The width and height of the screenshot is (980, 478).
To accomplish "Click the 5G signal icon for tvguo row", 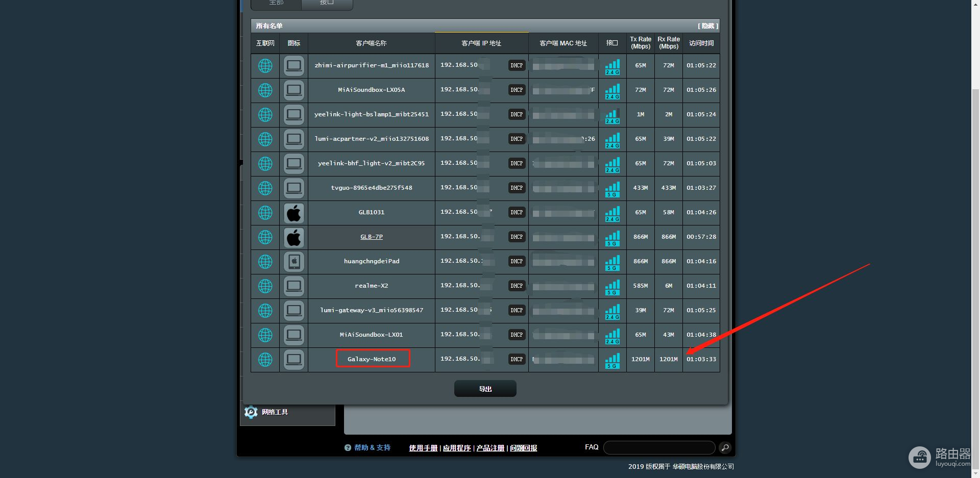I will pos(612,189).
